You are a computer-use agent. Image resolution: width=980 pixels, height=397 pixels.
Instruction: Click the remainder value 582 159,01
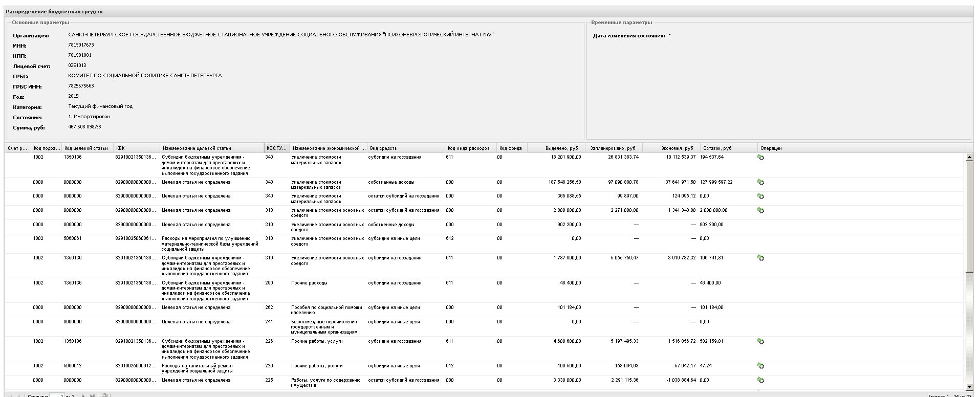pos(712,341)
